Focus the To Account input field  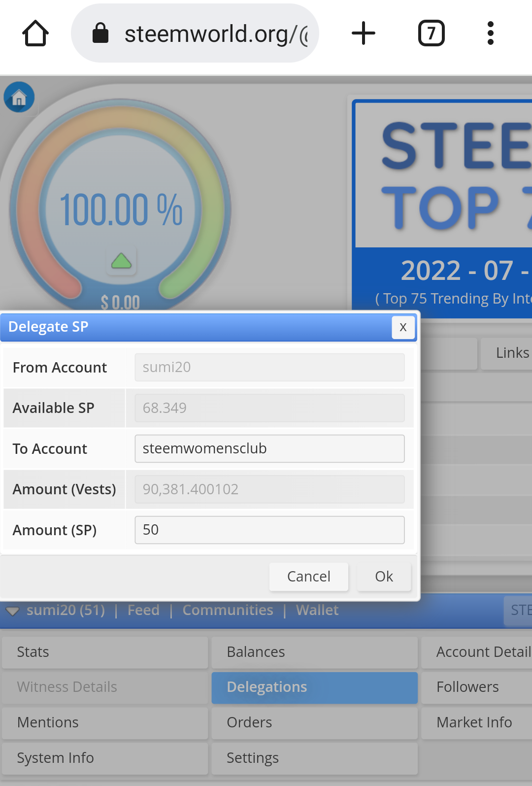click(x=269, y=448)
